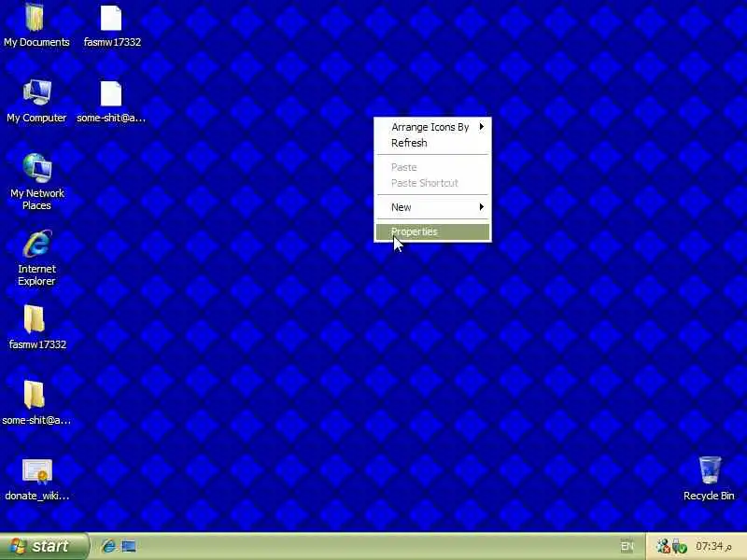This screenshot has height=560, width=747.
Task: Select My Network Places icon
Action: (37, 168)
